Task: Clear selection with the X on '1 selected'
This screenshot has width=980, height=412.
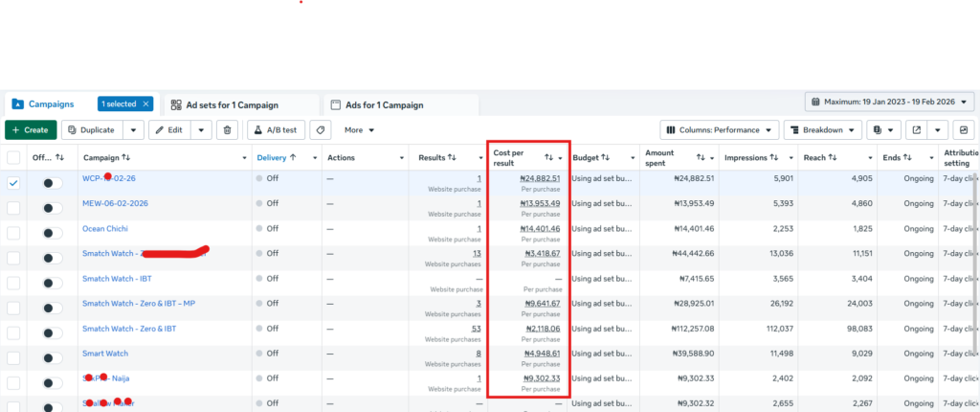Action: pyautogui.click(x=146, y=104)
